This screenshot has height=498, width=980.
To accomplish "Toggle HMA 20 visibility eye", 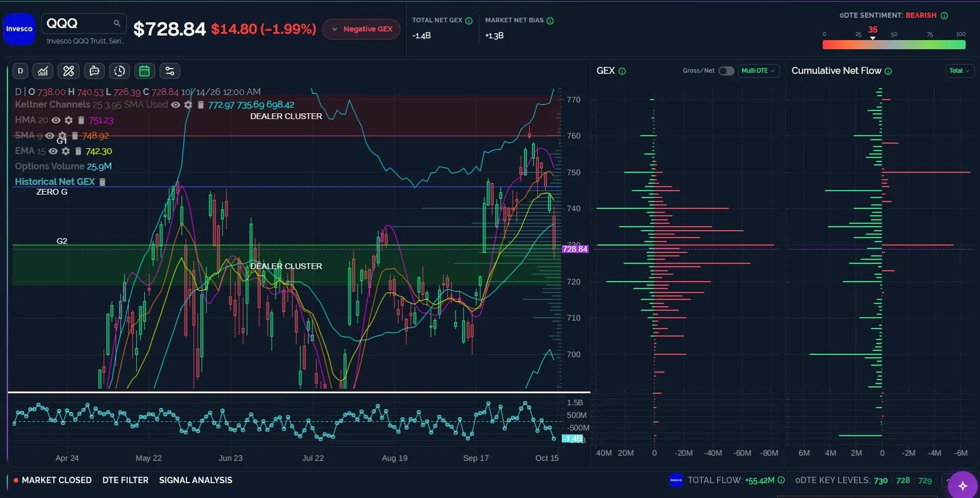I will [x=56, y=120].
